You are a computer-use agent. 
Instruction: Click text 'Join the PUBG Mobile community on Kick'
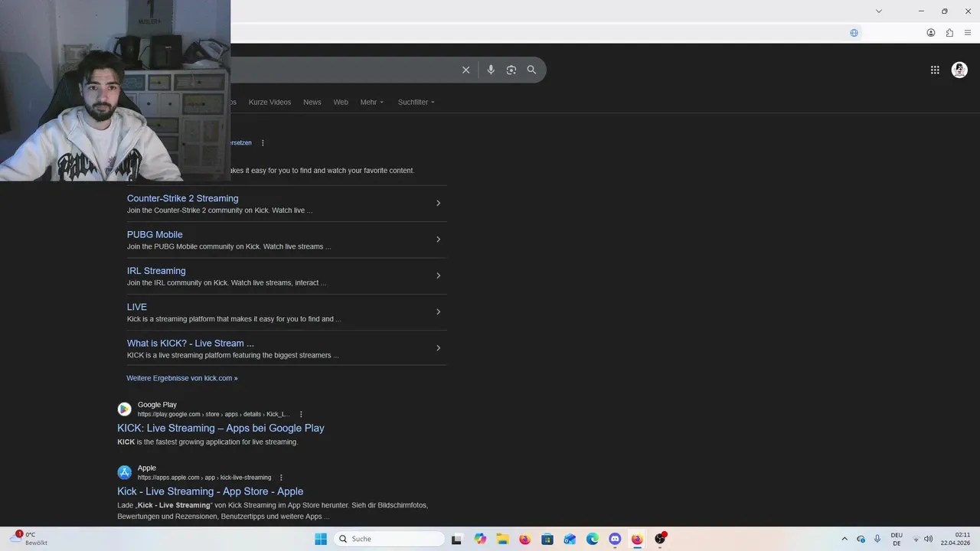229,246
